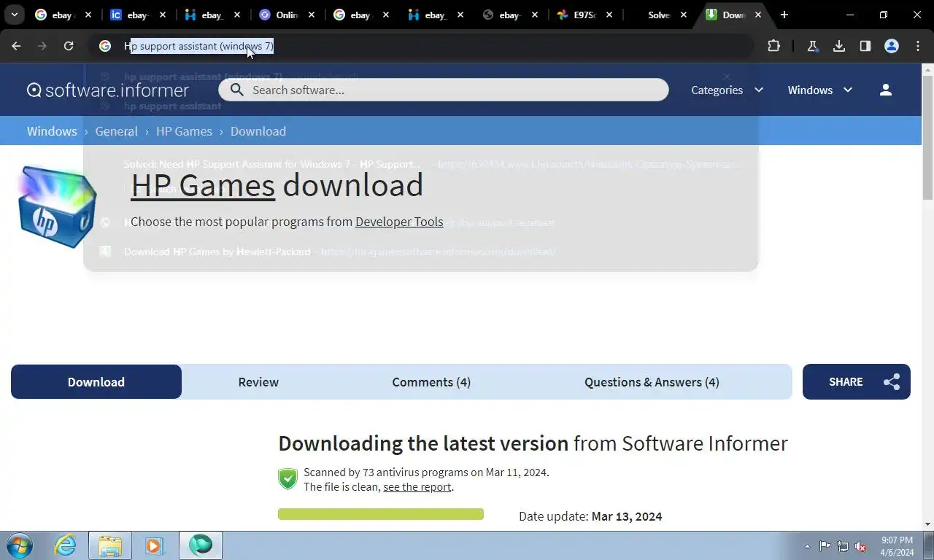The height and width of the screenshot is (560, 934).
Task: Click the browser Forward arrow
Action: [x=42, y=46]
